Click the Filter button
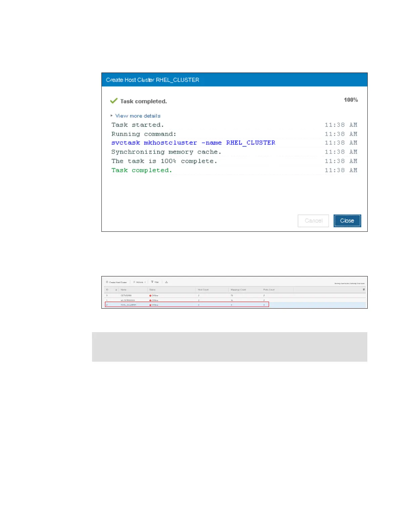Viewport: 411px width, 532px height. point(155,282)
